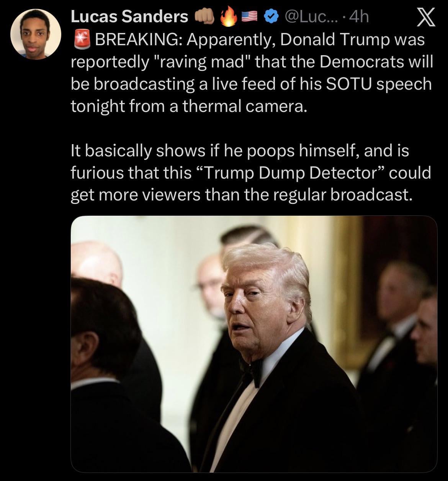The height and width of the screenshot is (481, 448).
Task: Click the red siren emoji
Action: [80, 39]
